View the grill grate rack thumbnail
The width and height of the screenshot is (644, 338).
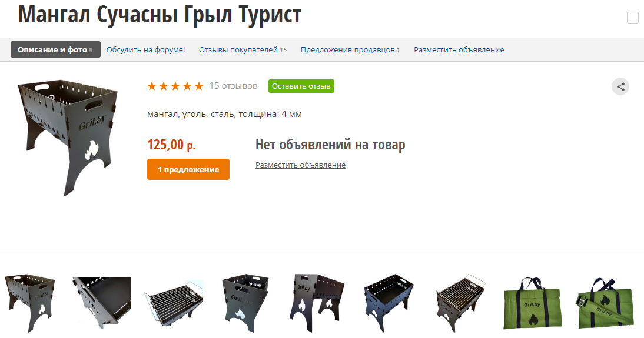(x=174, y=303)
